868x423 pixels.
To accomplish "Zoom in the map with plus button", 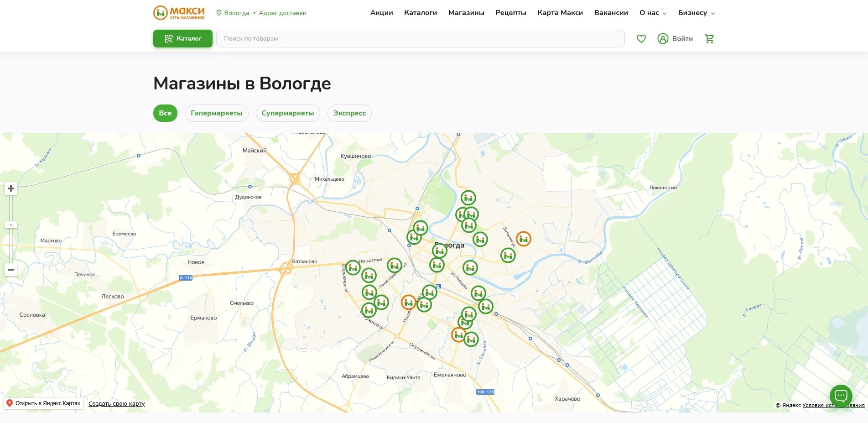I will click(11, 188).
